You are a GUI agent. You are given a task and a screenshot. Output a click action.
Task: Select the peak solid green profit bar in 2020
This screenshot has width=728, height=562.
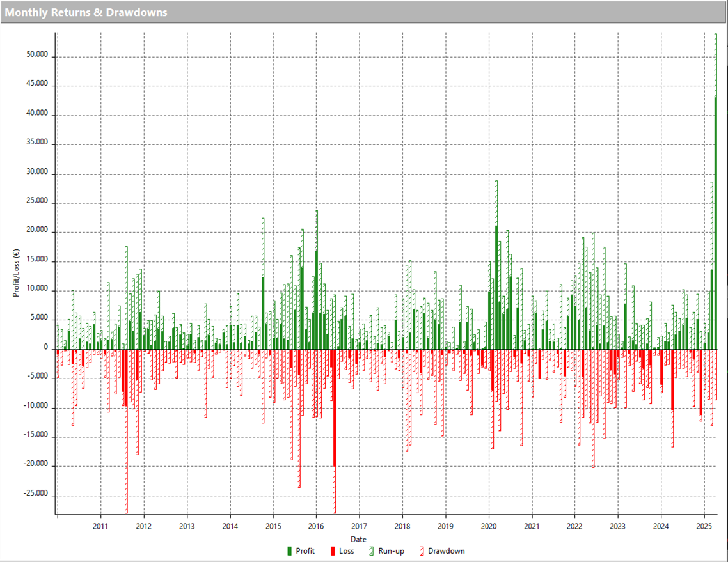(496, 288)
